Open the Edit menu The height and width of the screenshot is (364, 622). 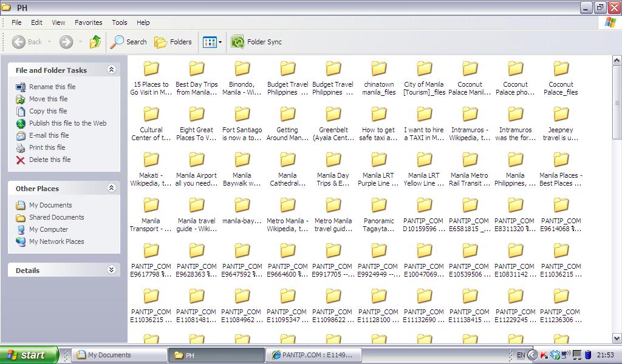(x=36, y=22)
